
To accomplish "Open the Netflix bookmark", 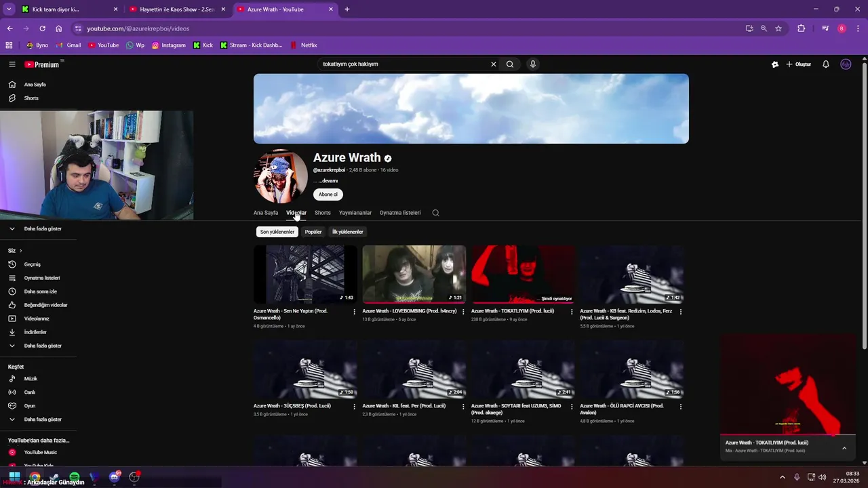I will (x=304, y=45).
